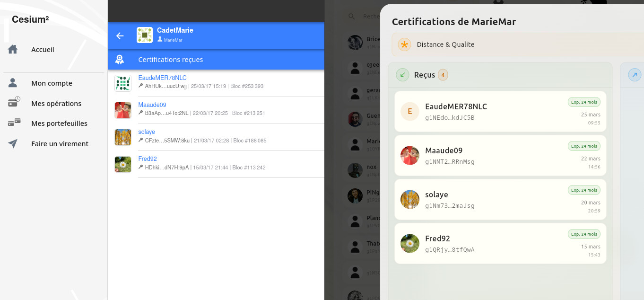Click the Mes portefeuilles wallets icon
644x300 pixels.
pos(14,123)
